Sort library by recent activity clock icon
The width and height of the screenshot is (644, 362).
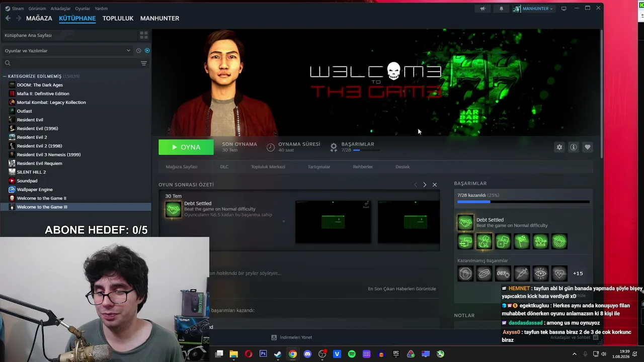point(138,51)
